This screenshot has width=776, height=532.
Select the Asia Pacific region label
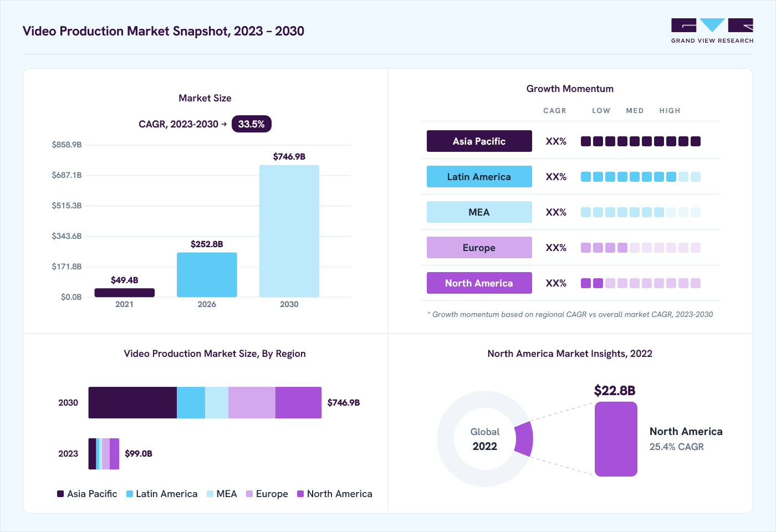point(479,141)
